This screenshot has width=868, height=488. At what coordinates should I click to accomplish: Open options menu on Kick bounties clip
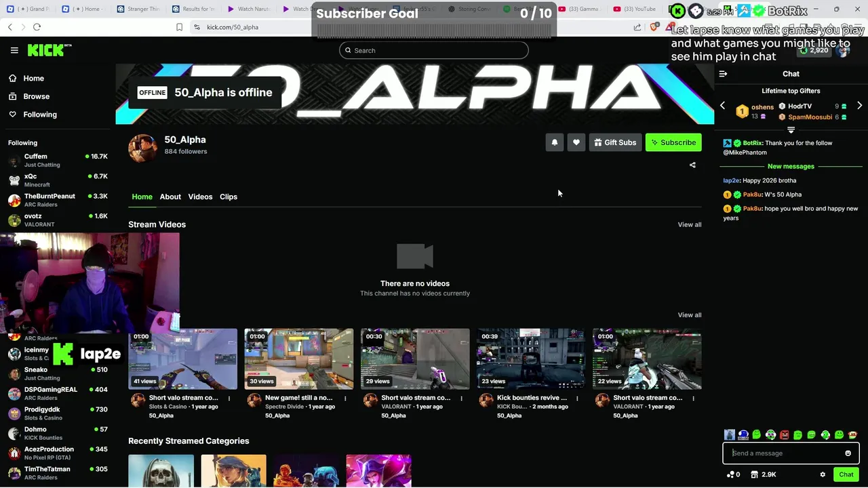[577, 399]
